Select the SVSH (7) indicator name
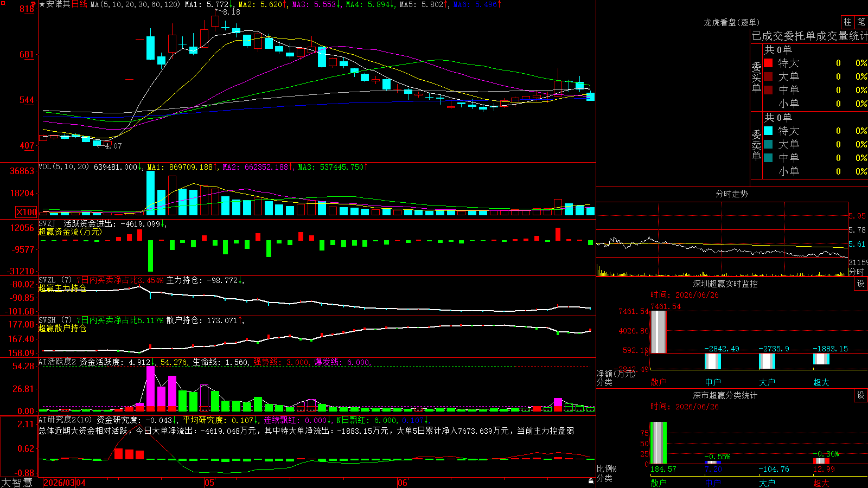The width and height of the screenshot is (868, 488). pos(55,320)
